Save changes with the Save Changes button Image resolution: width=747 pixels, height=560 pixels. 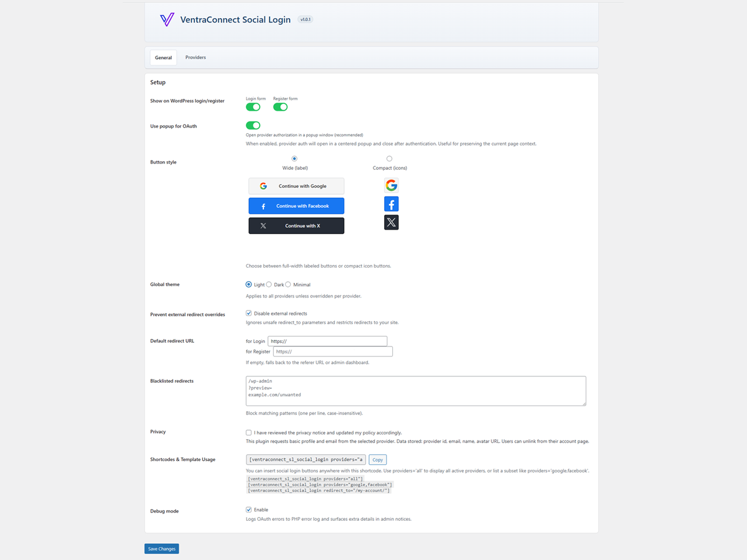[161, 548]
